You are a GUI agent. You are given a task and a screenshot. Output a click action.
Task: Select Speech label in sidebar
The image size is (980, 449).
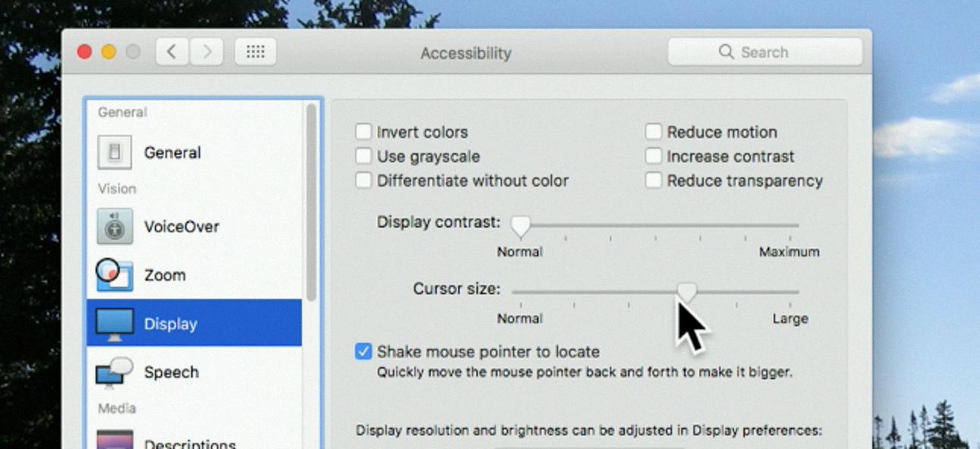171,372
